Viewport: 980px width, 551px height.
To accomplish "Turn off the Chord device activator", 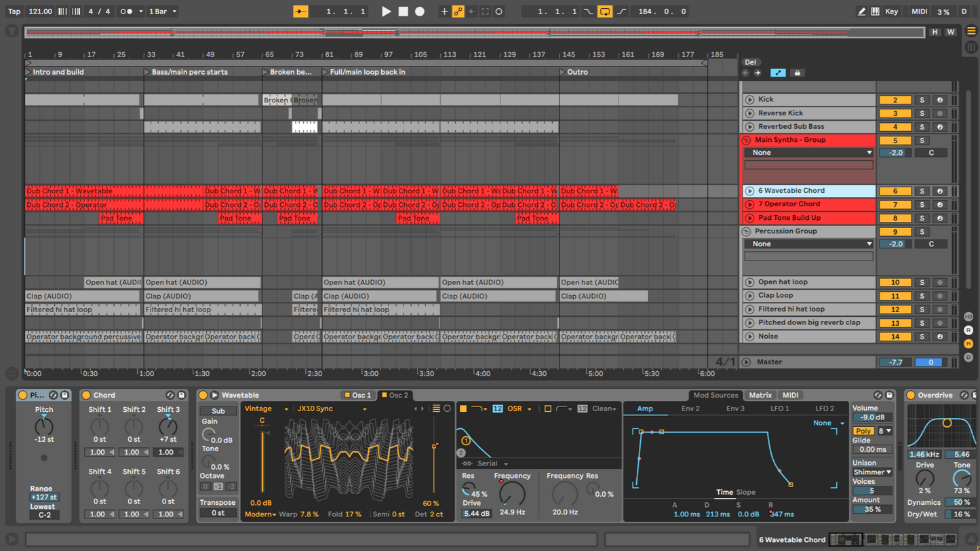I will click(86, 395).
